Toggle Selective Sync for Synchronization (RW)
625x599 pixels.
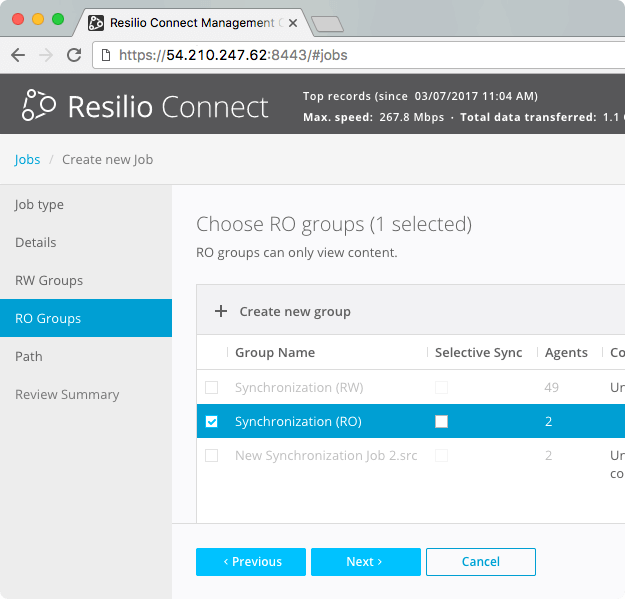(441, 387)
